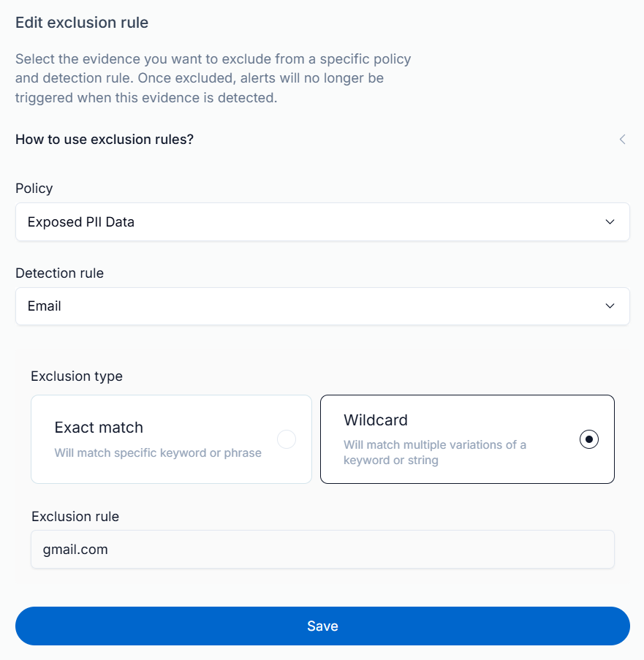Click the "Exclusion type" section label

[77, 376]
